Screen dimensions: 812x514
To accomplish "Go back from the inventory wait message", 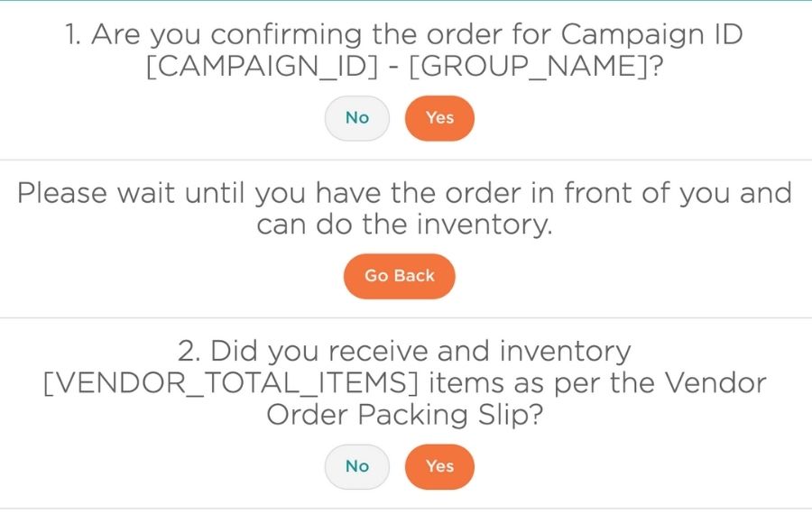I will [399, 276].
